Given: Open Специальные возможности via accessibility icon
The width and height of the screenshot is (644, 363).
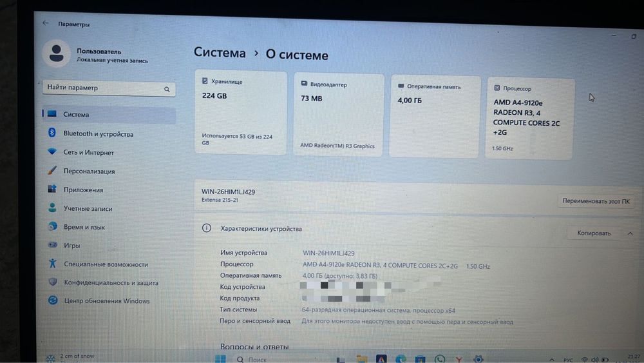Looking at the screenshot, I should point(53,263).
